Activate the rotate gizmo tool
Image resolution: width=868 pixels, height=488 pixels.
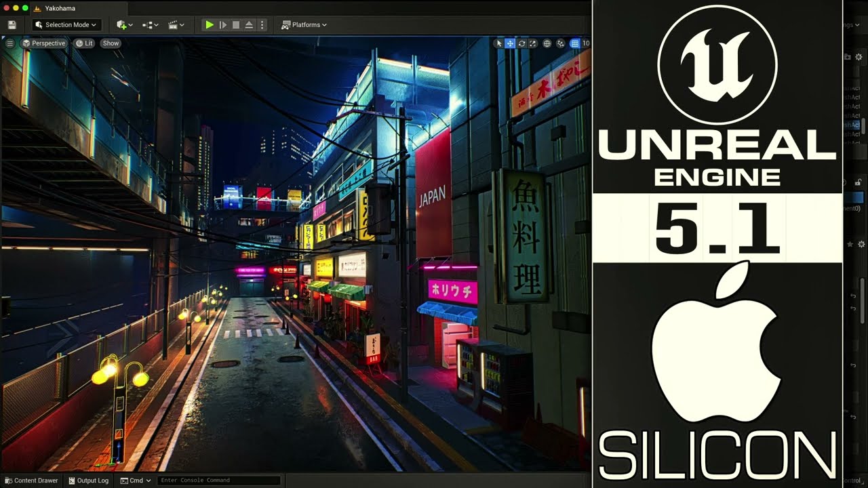pos(521,43)
